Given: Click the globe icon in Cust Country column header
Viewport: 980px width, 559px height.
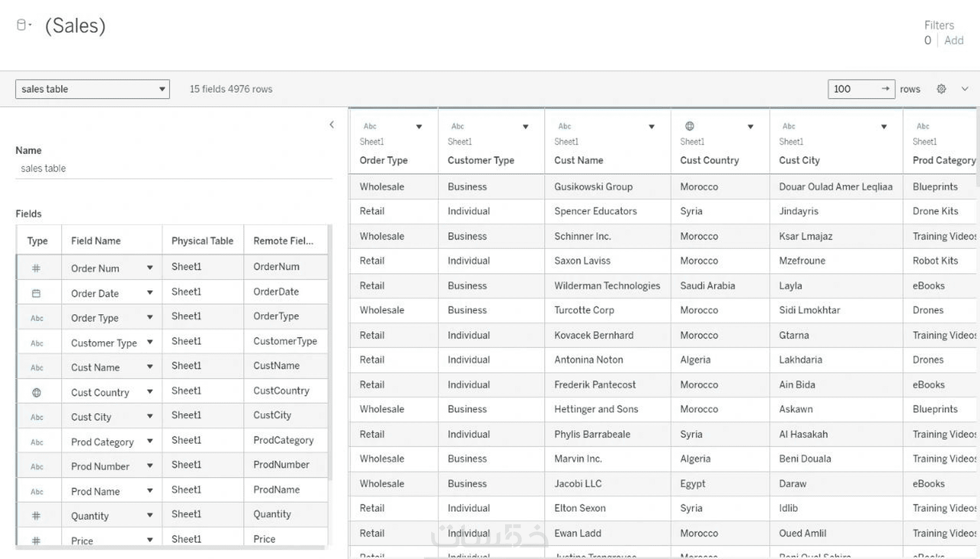Looking at the screenshot, I should click(x=689, y=126).
